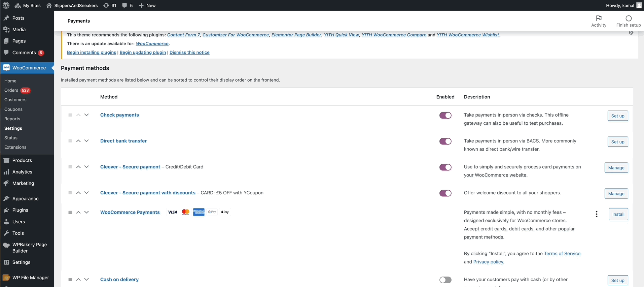Move Direct bank transfer up with its arrow

coord(78,141)
